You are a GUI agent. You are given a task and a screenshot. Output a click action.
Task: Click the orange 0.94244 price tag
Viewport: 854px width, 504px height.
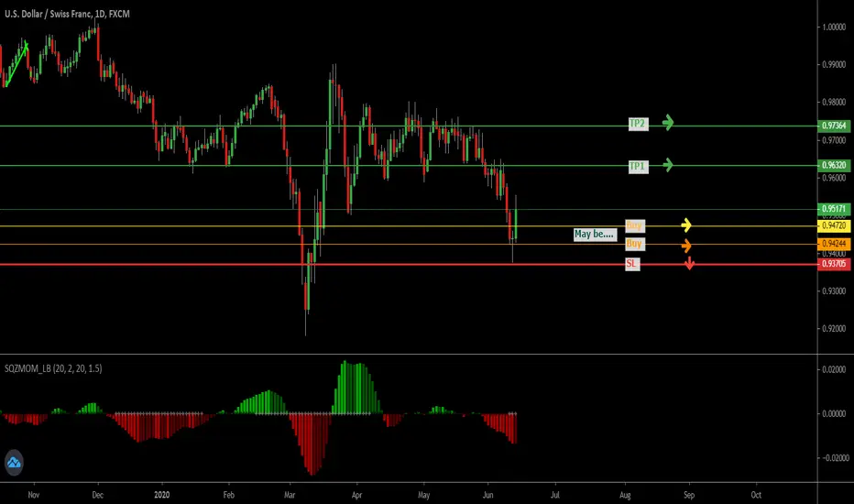tap(834, 244)
